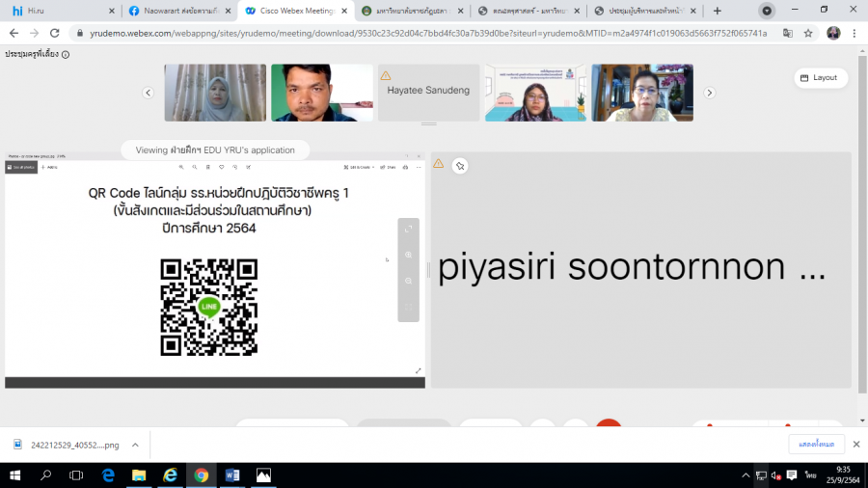Close the downloads bar

tap(854, 444)
